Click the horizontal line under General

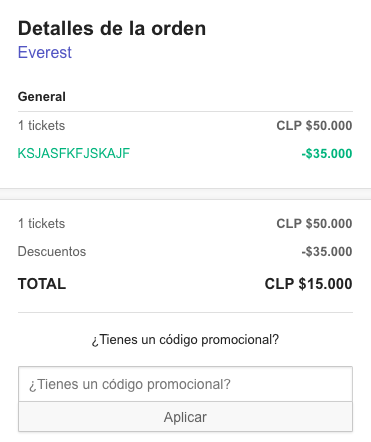point(185,111)
